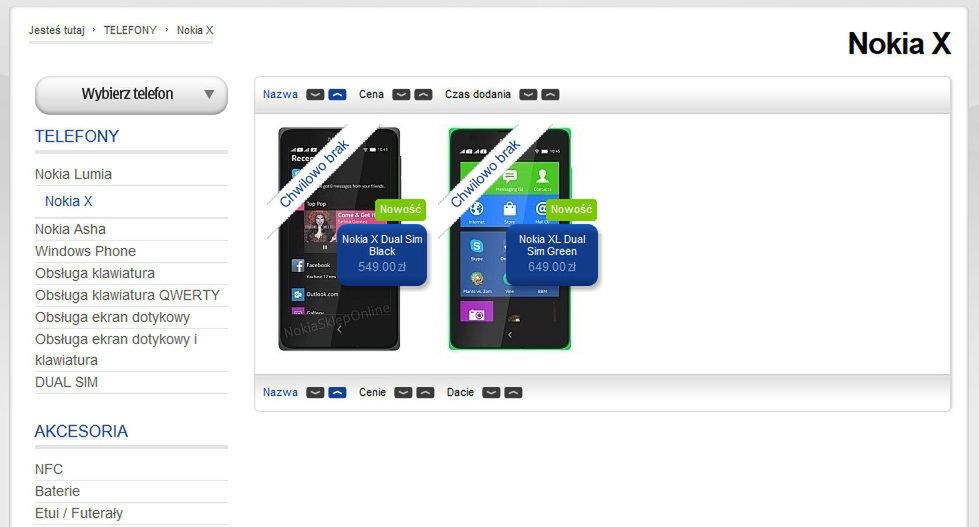Open the AKCESORIA category heading
The image size is (979, 527).
coord(81,431)
